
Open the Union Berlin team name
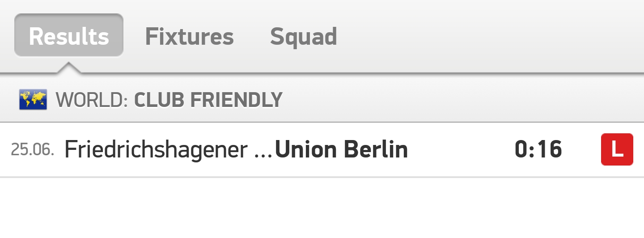[x=341, y=149]
